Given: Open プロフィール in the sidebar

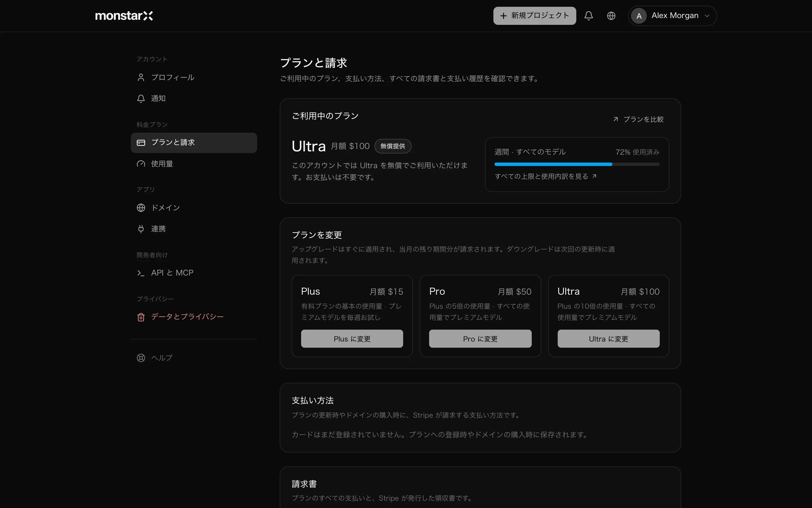Looking at the screenshot, I should [x=194, y=77].
